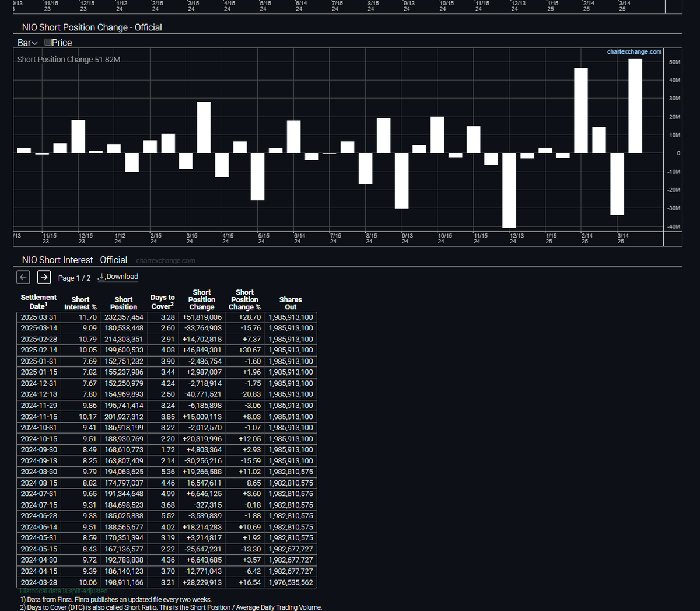Select the 2025-01-31 date cell

click(39, 361)
